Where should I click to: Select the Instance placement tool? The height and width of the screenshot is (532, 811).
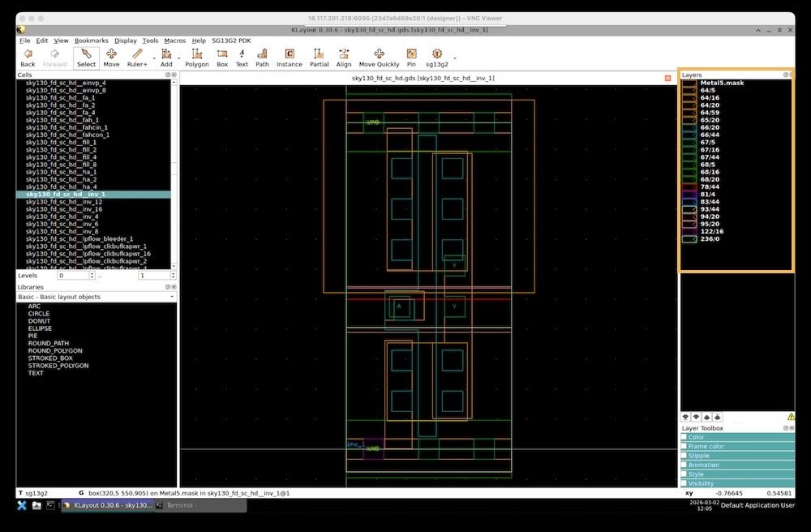point(289,57)
